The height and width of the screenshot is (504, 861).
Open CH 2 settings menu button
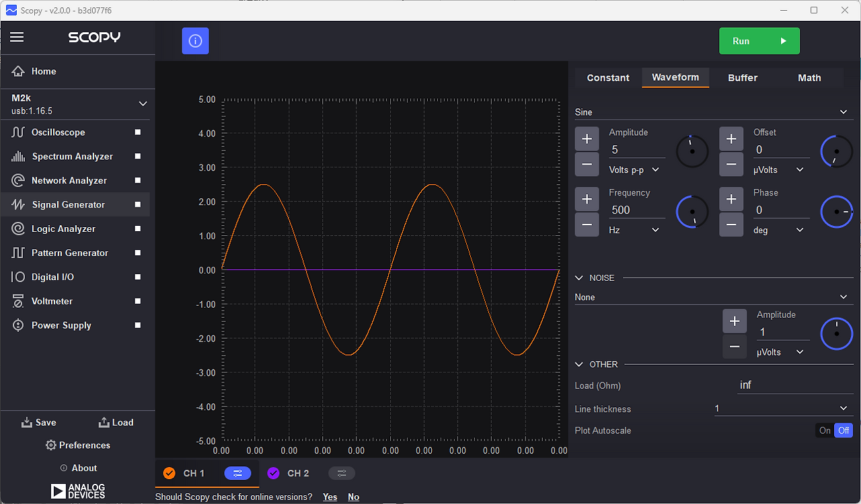(342, 473)
